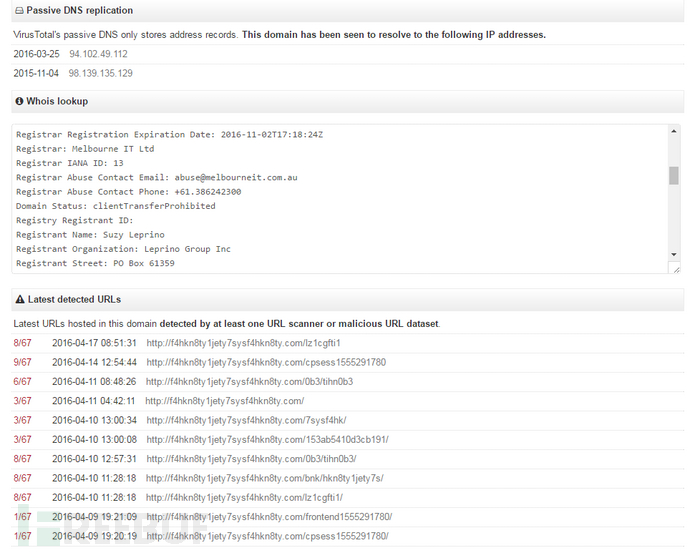Open URL cpsess1555291780 dated 2016-04-14
This screenshot has width=690, height=553.
[266, 363]
